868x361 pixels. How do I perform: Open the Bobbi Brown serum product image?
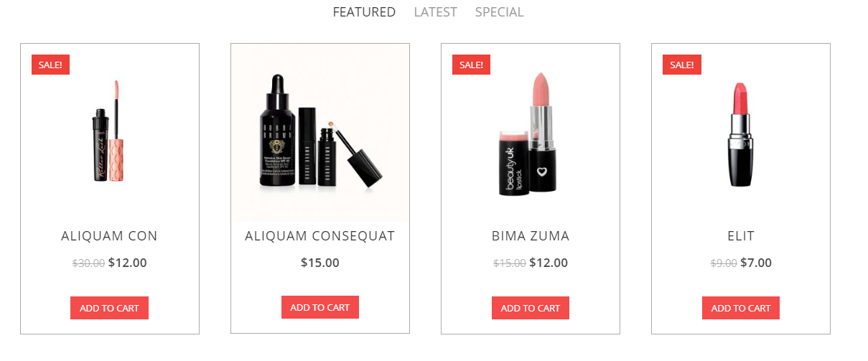[x=320, y=133]
